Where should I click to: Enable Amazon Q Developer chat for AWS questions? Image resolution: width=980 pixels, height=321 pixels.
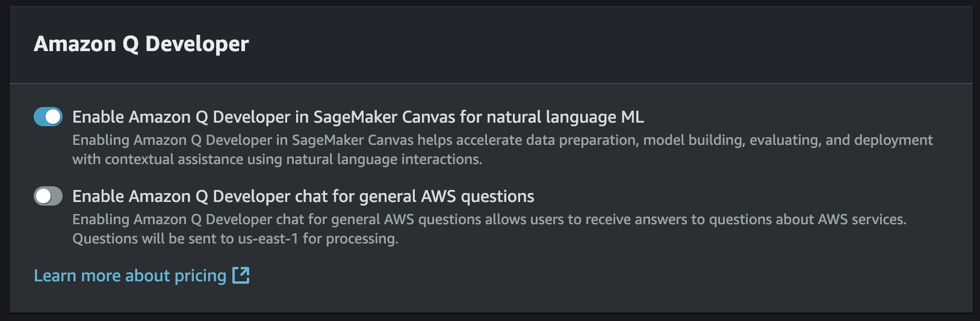click(48, 196)
